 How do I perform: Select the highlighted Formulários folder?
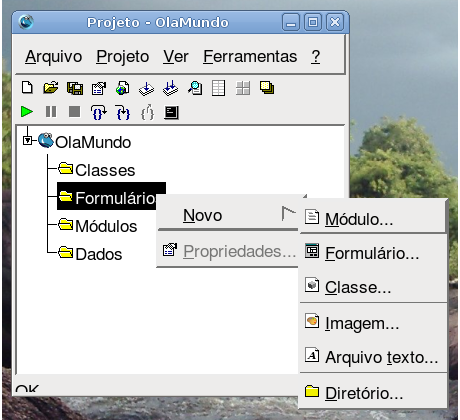click(x=111, y=197)
